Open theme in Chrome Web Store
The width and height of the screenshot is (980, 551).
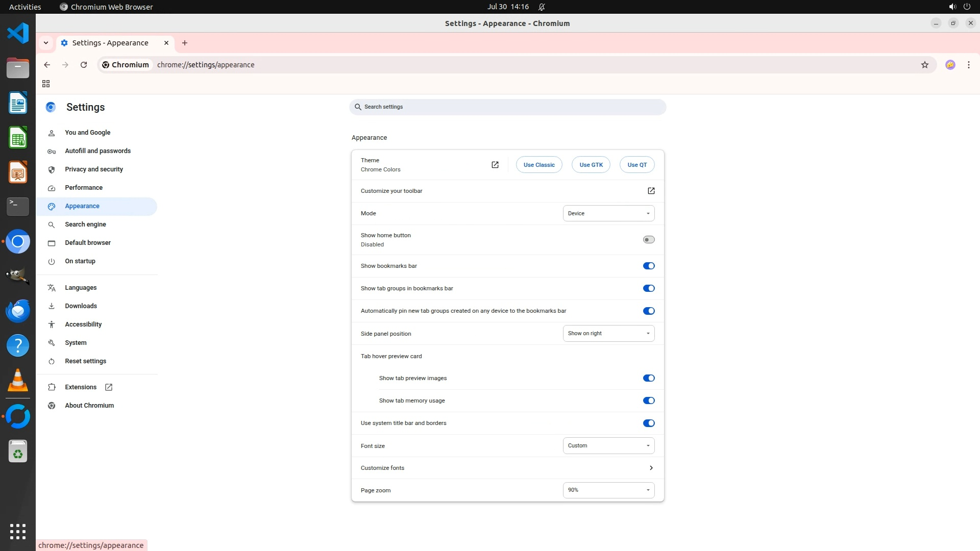(x=495, y=165)
